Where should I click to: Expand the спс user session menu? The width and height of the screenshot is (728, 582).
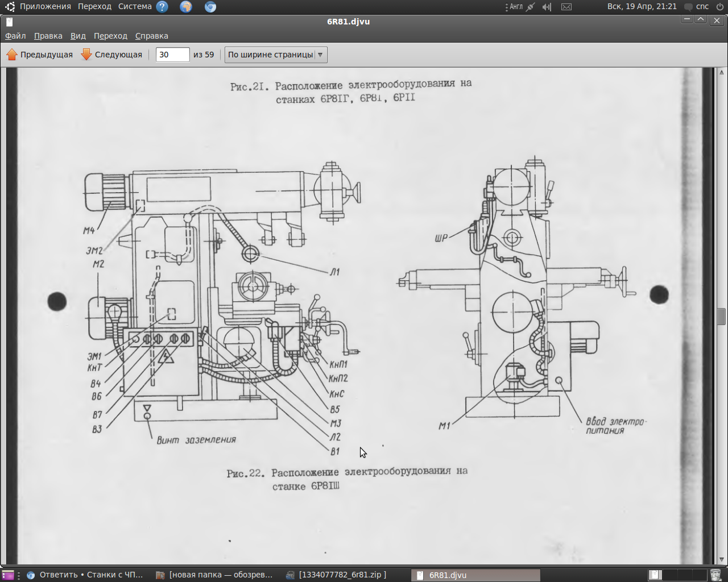pos(702,7)
